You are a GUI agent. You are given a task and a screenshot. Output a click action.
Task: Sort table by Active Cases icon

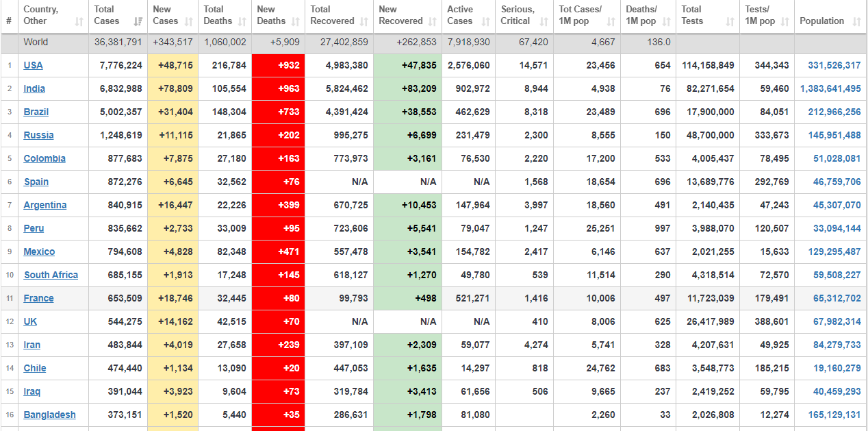click(486, 22)
